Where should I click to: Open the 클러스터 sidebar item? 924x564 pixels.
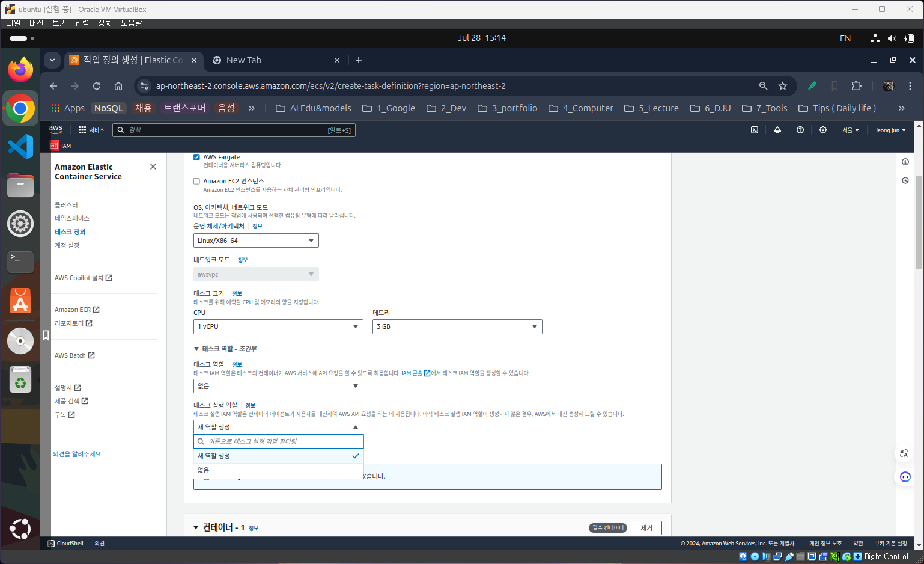tap(66, 205)
